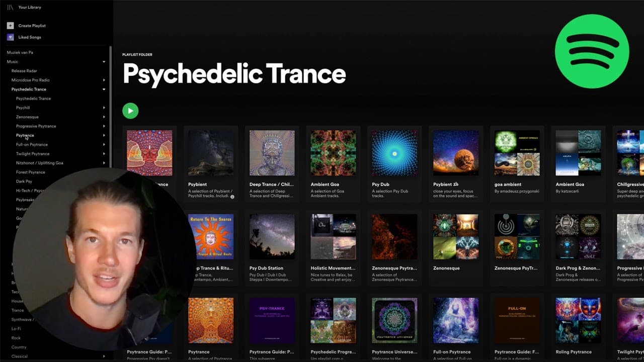Select Country in the sidebar
This screenshot has width=644, height=362.
tap(19, 347)
